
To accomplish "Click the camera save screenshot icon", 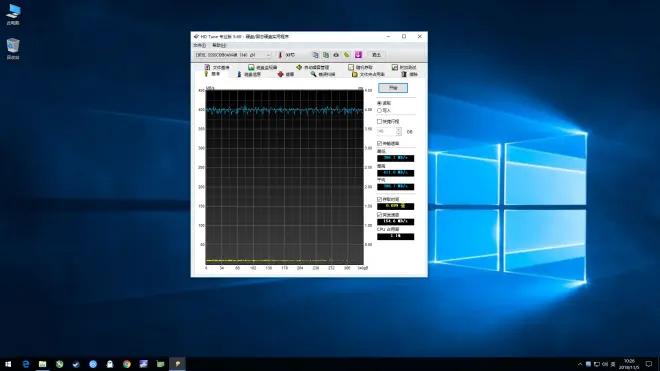I will tap(336, 55).
